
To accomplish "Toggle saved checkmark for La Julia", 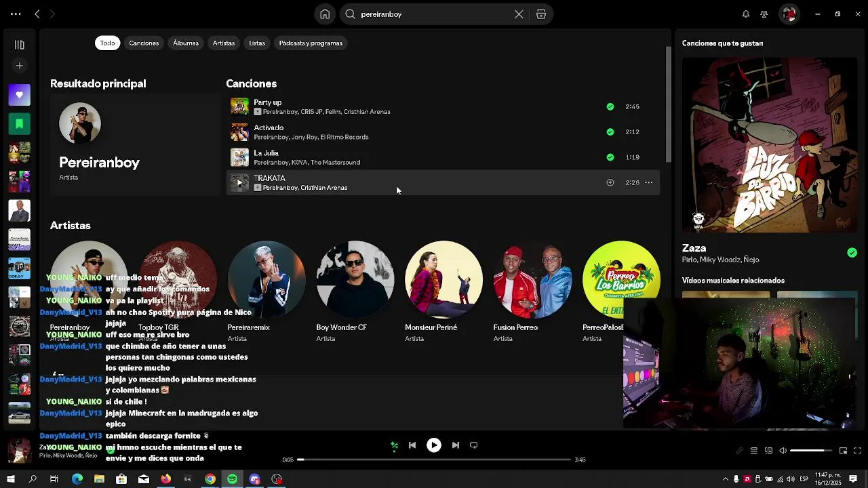I will coord(610,157).
